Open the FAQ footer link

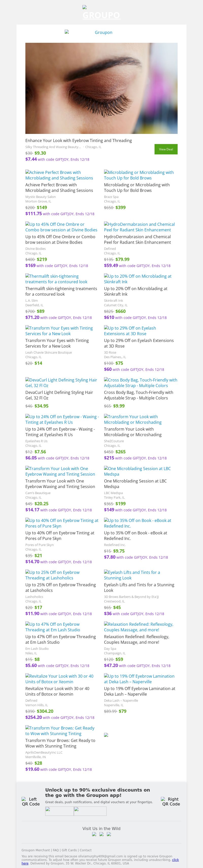[x=56, y=850]
